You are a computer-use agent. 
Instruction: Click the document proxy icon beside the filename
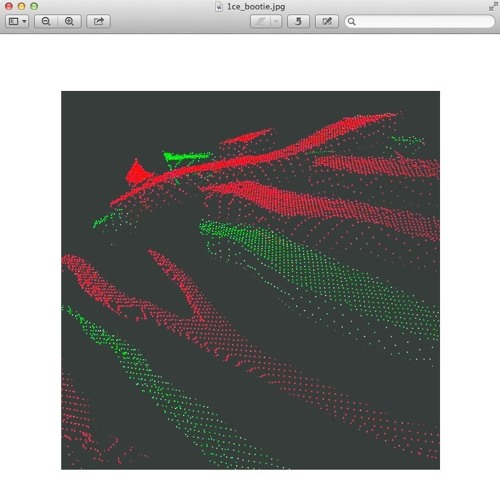[219, 7]
